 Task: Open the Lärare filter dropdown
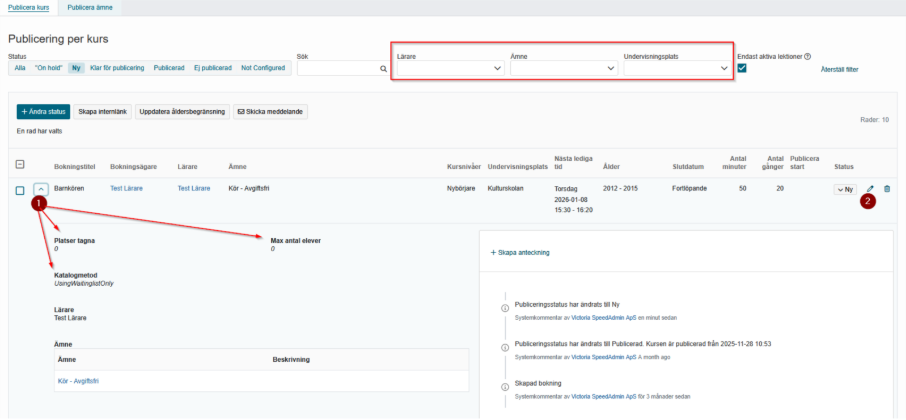(450, 68)
